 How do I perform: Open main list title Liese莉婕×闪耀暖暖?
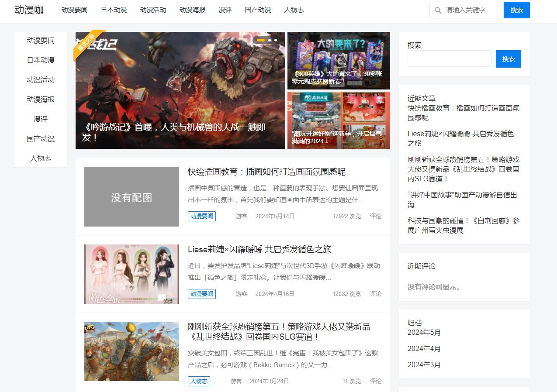pyautogui.click(x=259, y=250)
